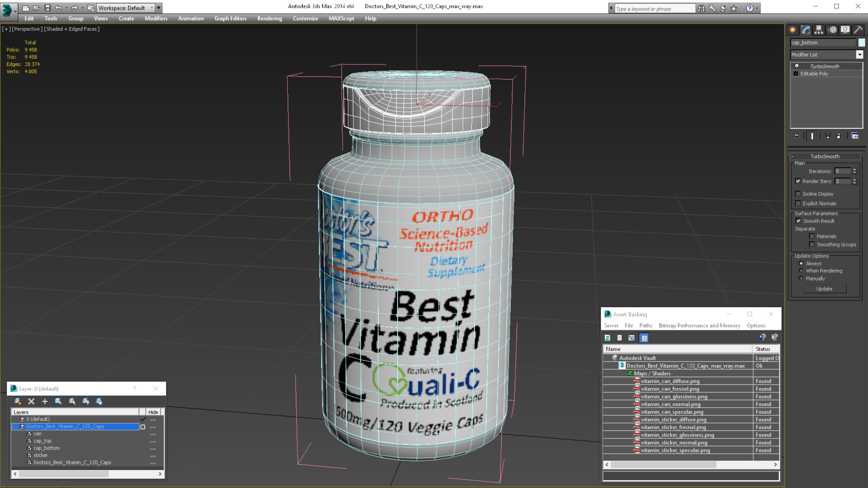The width and height of the screenshot is (868, 488).
Task: Remove modifier from stack with trash icon
Action: [839, 136]
